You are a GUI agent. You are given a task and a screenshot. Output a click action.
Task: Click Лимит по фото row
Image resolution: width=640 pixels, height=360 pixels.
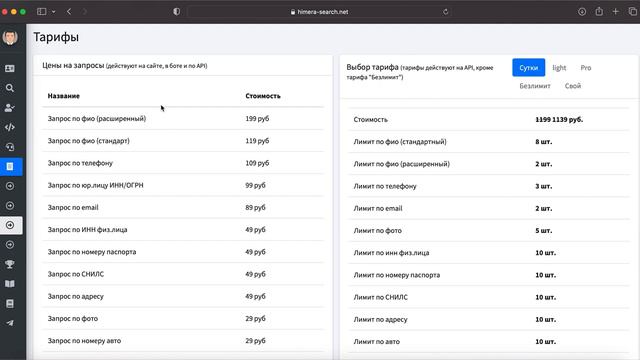pos(489,231)
